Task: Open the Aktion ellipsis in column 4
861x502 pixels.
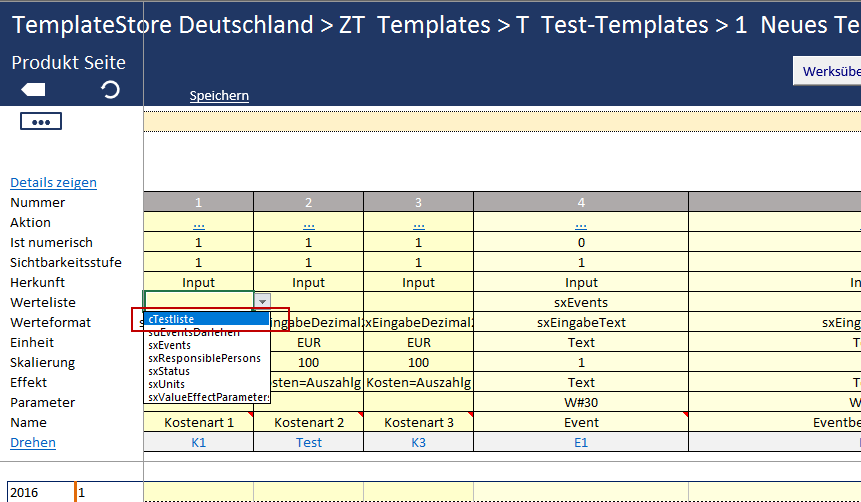Action: click(581, 223)
